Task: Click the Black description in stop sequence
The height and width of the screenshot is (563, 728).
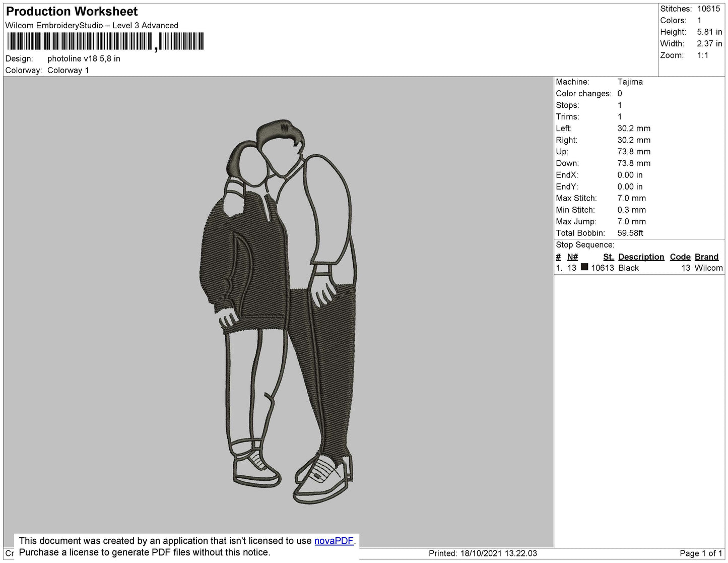Action: 628,268
